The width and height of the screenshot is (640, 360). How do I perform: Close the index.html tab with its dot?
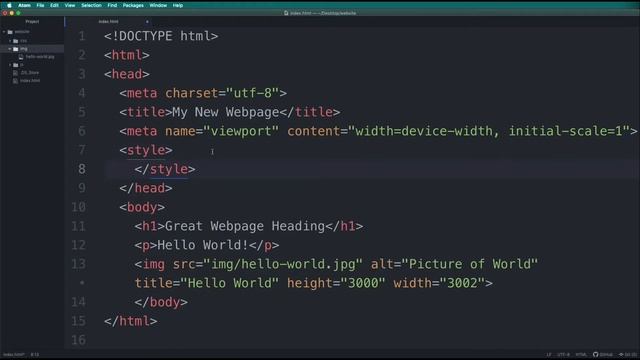[147, 22]
